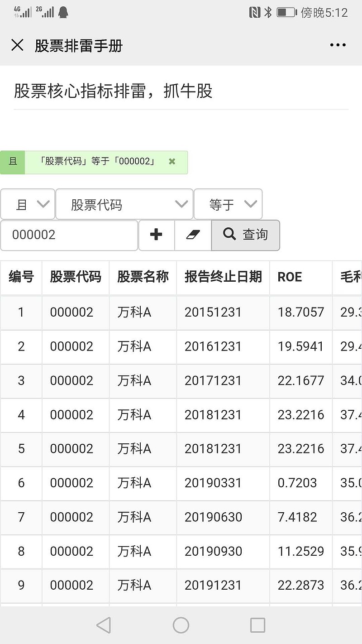The width and height of the screenshot is (362, 644).
Task: Click the plus add-condition button
Action: [x=157, y=235]
